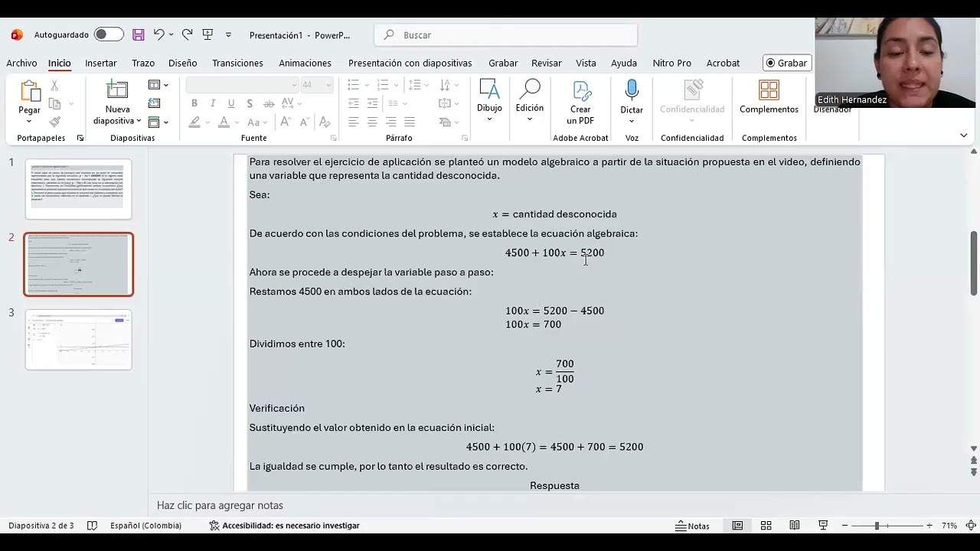Click the Nueva diapositiva icon
The width and height of the screenshot is (980, 551).
pos(117,90)
